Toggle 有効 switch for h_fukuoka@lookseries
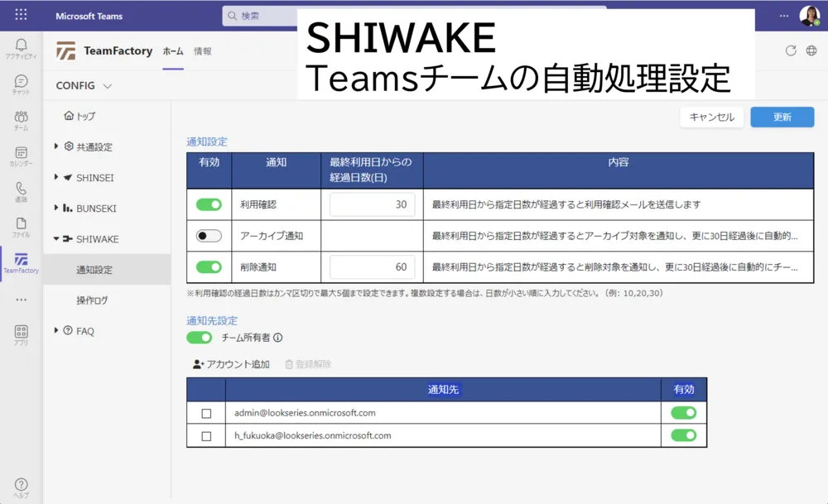828x504 pixels. [x=683, y=435]
